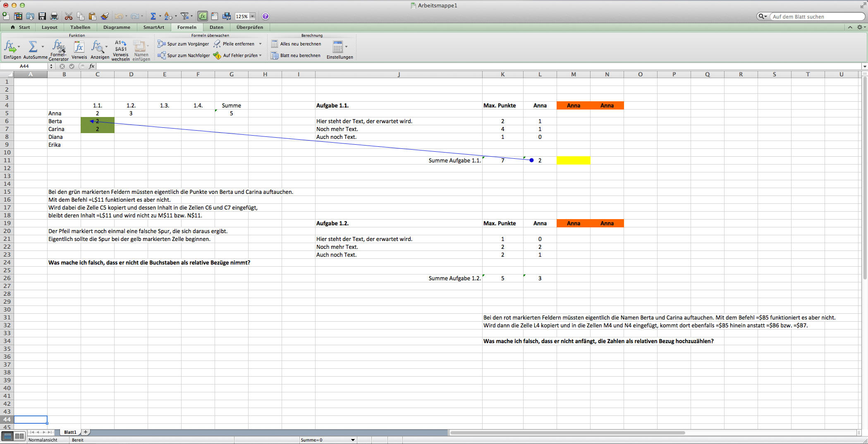Switch to Normal view in status bar

(x=8, y=436)
